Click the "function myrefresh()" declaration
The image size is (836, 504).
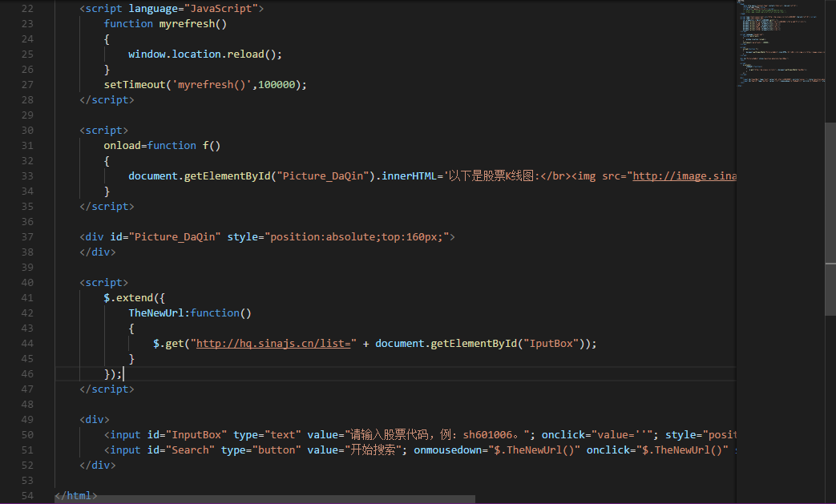pyautogui.click(x=165, y=24)
